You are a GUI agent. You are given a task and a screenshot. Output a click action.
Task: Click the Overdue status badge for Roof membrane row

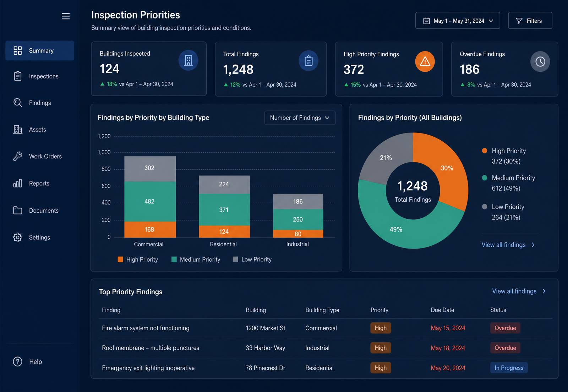pyautogui.click(x=505, y=348)
